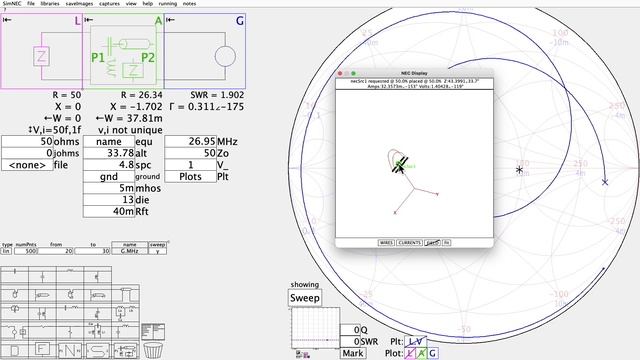
Task: Toggle Plot A trace visibility
Action: pyautogui.click(x=422, y=353)
